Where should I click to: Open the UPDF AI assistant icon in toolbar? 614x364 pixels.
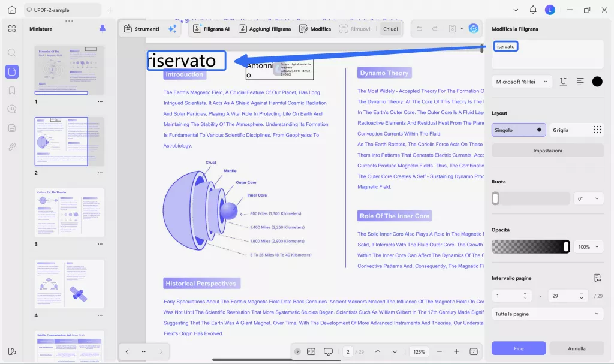point(474,28)
